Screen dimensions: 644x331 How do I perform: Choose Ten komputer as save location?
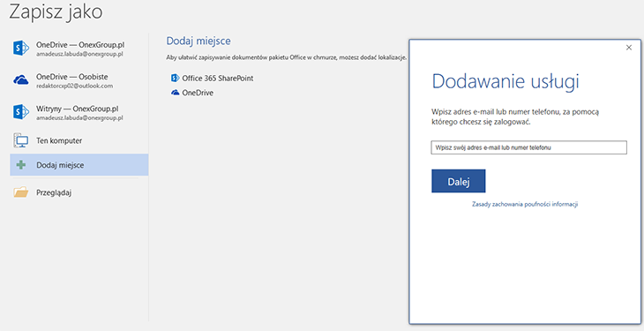79,140
